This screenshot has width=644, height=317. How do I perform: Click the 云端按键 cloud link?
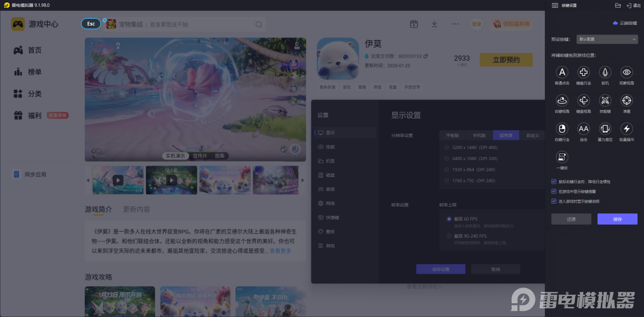tap(625, 23)
